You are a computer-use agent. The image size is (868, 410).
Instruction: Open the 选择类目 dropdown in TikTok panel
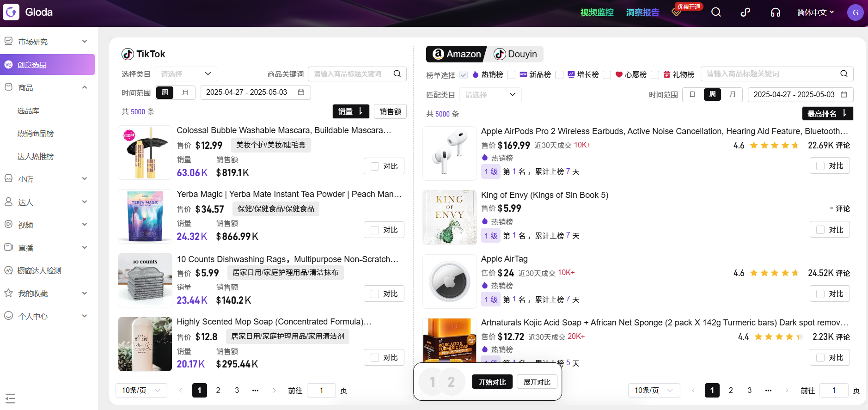186,74
